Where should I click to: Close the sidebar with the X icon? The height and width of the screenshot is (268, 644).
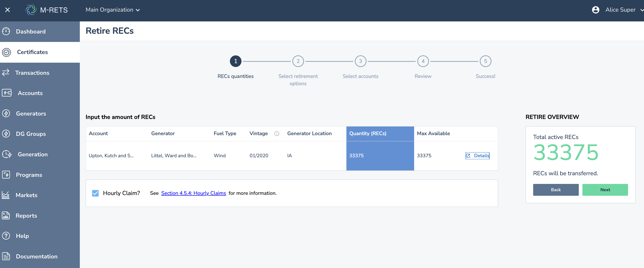[x=8, y=10]
